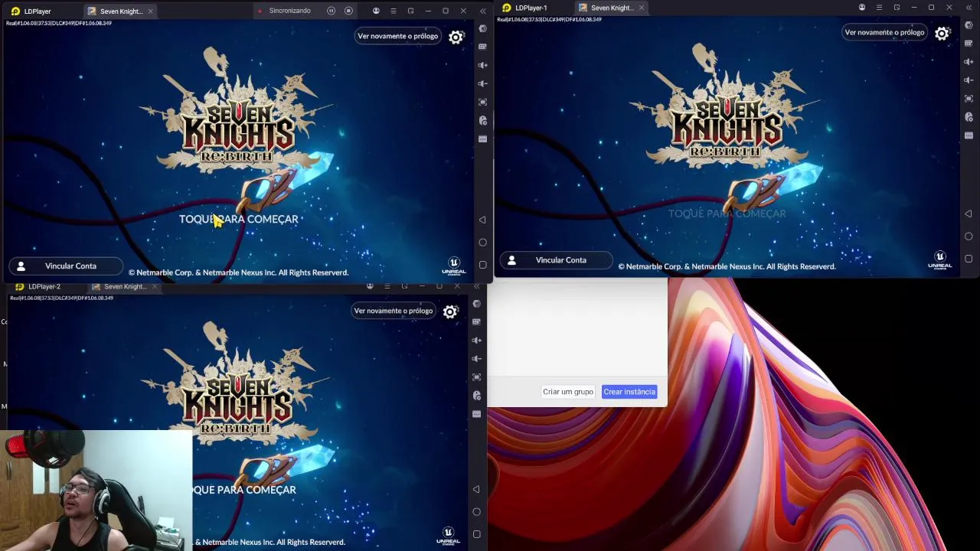Click Ver novamente o prólogo in LDPlayer window
The image size is (980, 551).
click(x=397, y=36)
